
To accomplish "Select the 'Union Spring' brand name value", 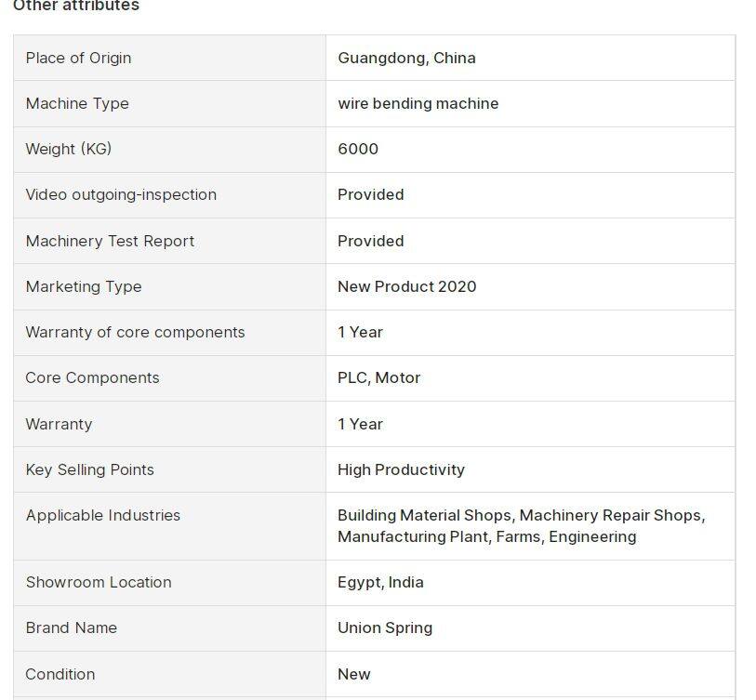I will 385,627.
